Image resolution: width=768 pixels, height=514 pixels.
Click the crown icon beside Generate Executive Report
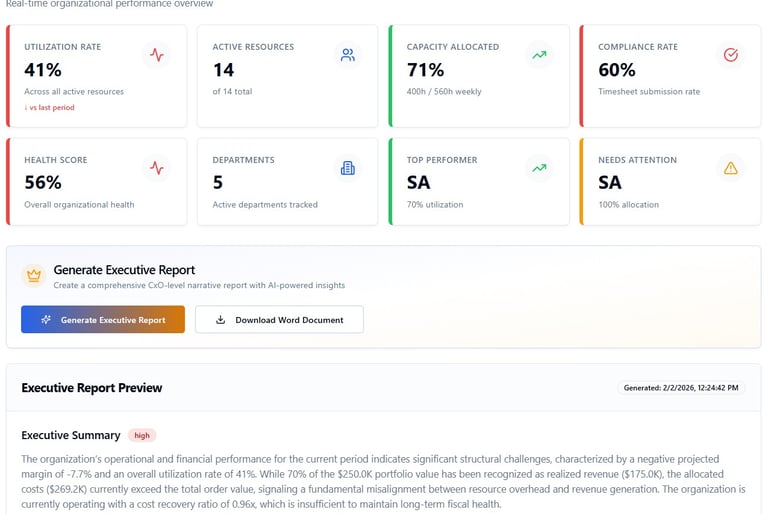click(33, 275)
